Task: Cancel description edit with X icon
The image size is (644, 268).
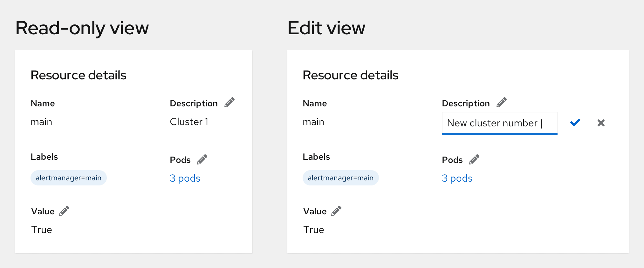Action: click(601, 123)
